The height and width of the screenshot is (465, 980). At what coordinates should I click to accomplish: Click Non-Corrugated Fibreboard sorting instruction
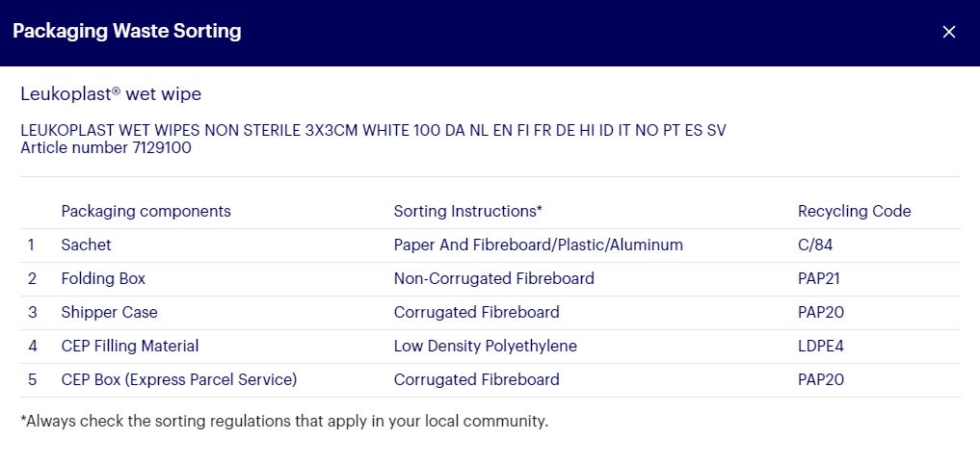[493, 278]
